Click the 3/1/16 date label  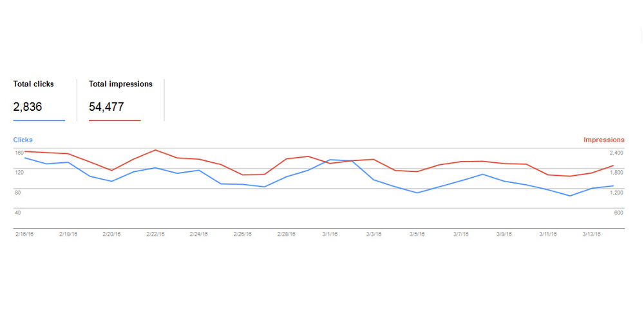(x=331, y=234)
